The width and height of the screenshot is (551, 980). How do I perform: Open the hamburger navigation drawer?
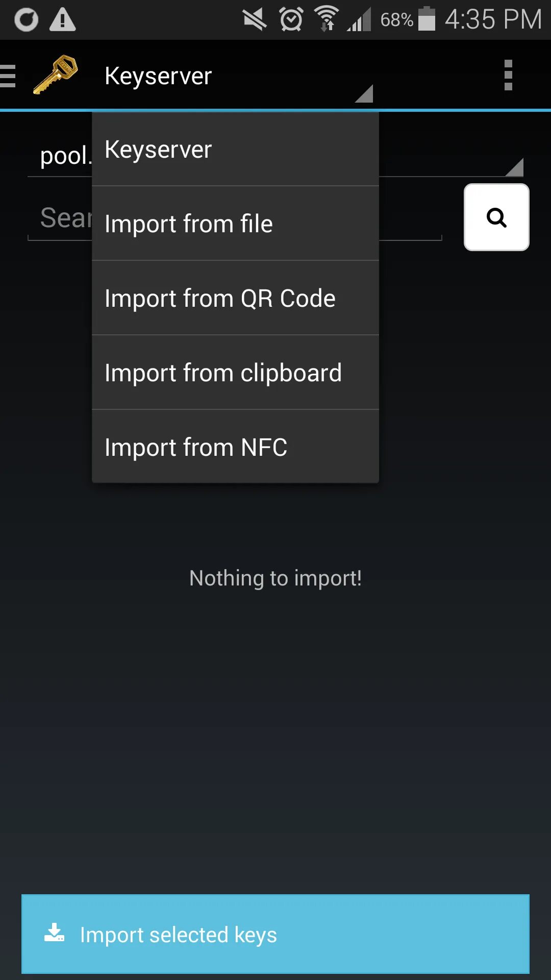(x=8, y=76)
